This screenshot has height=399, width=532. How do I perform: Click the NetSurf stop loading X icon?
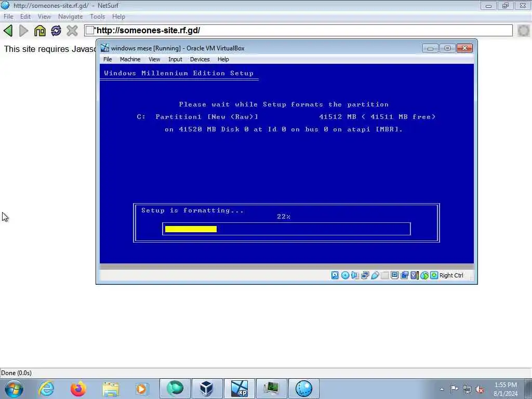coord(72,31)
